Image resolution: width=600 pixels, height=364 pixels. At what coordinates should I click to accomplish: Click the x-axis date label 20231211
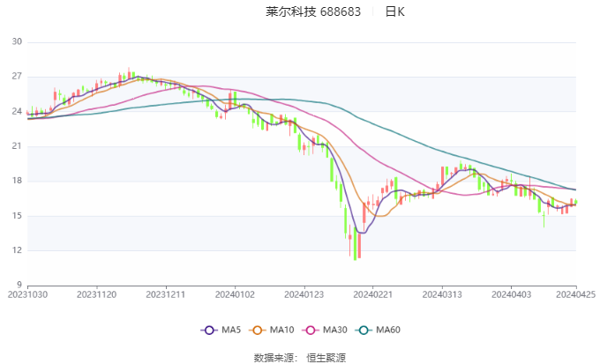166,294
